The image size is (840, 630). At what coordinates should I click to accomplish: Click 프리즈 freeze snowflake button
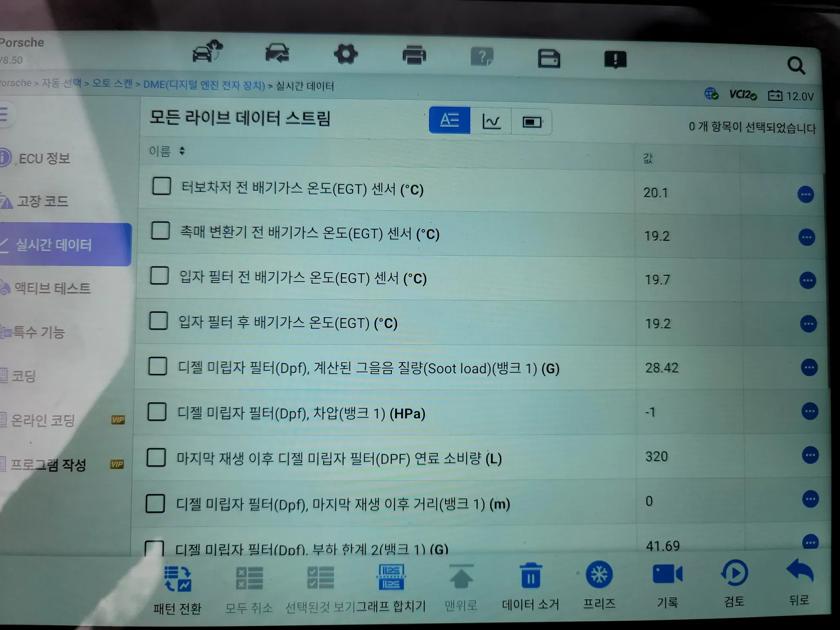tap(599, 585)
